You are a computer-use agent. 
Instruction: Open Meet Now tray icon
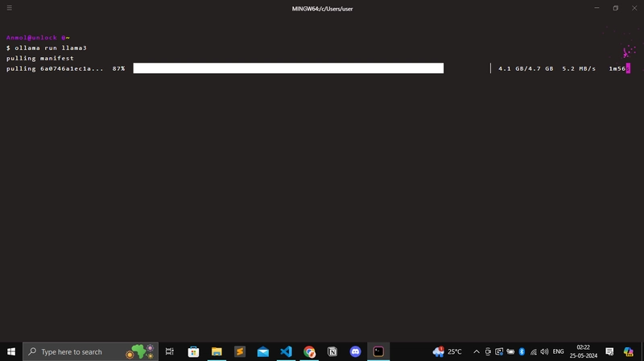pos(488,351)
